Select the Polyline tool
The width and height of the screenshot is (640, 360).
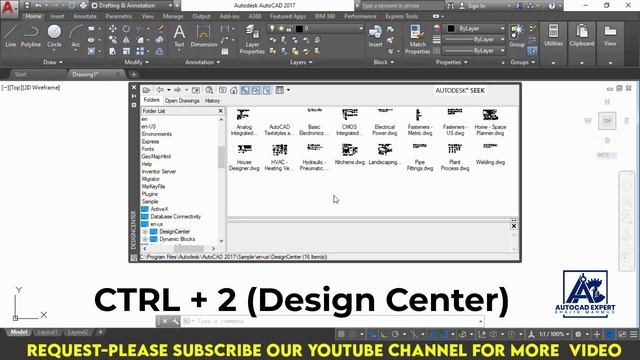point(31,36)
